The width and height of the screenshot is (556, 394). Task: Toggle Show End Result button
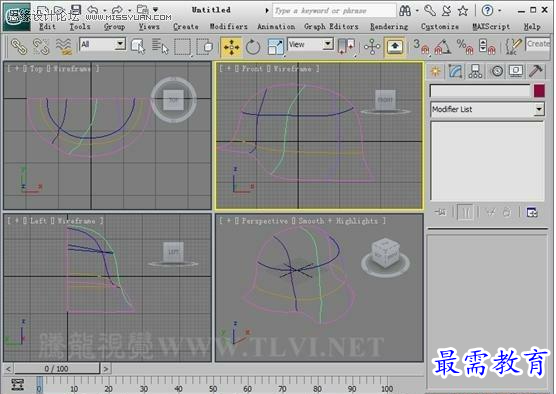click(x=466, y=213)
